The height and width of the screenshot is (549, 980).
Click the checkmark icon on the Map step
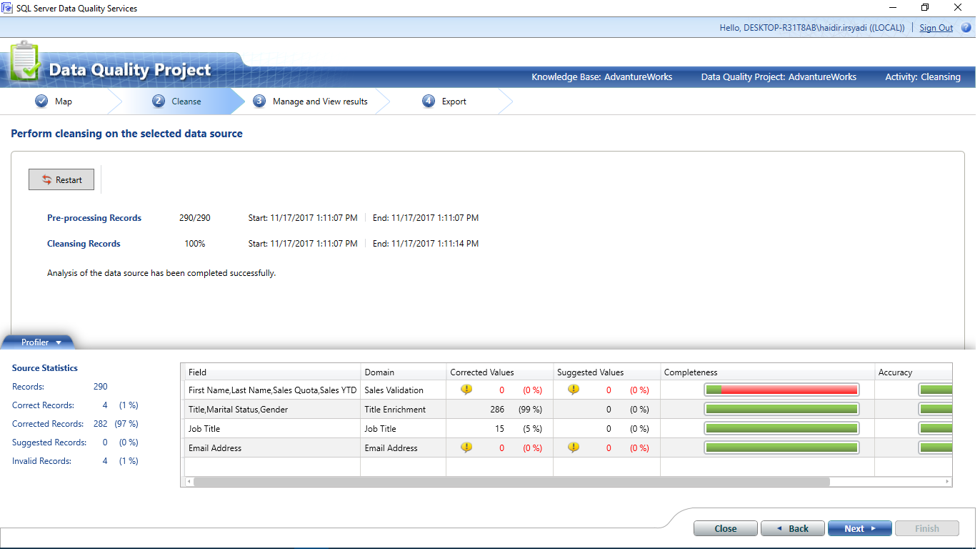[x=42, y=102]
